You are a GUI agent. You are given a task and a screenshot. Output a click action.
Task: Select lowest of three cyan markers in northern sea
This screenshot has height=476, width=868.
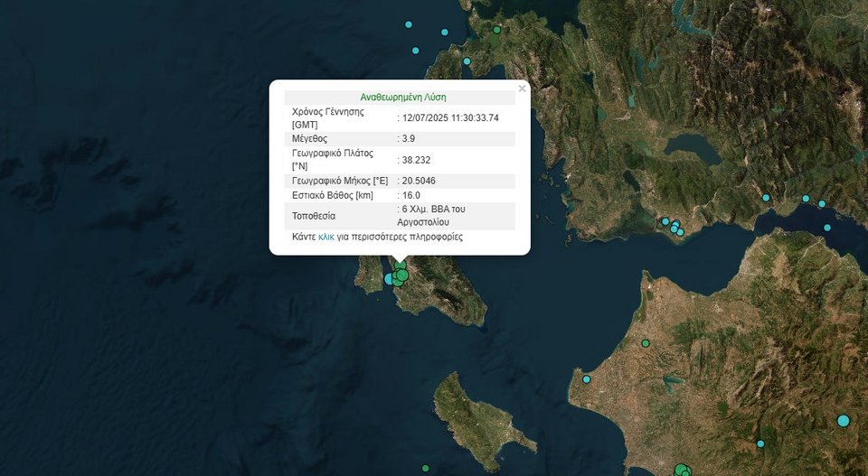tap(416, 51)
